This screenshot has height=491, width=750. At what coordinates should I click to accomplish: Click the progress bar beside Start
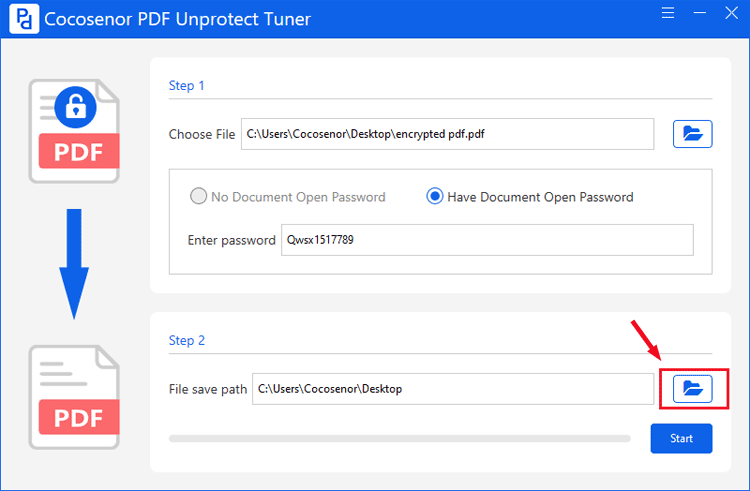pos(399,438)
